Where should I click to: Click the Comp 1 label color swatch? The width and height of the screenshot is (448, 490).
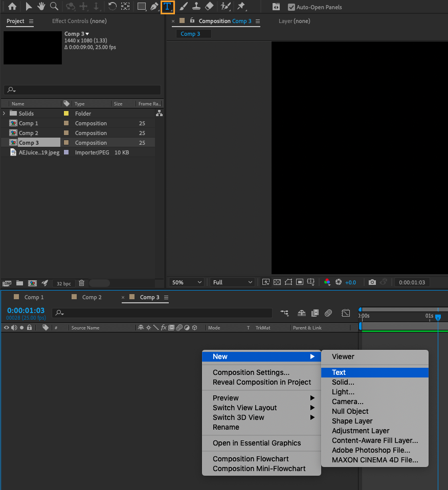(66, 123)
